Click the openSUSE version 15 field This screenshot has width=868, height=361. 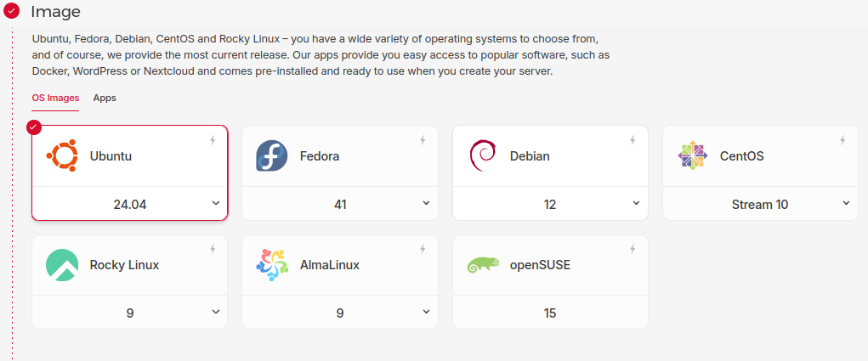pos(550,313)
